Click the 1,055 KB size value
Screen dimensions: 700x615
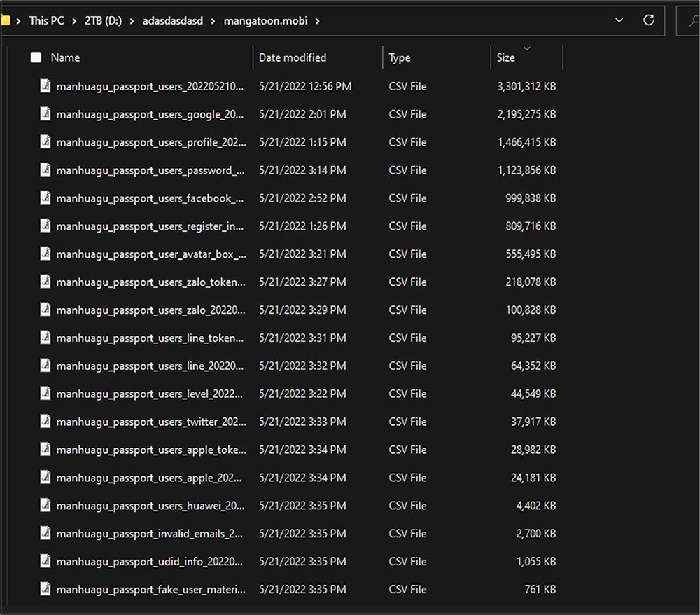[536, 561]
